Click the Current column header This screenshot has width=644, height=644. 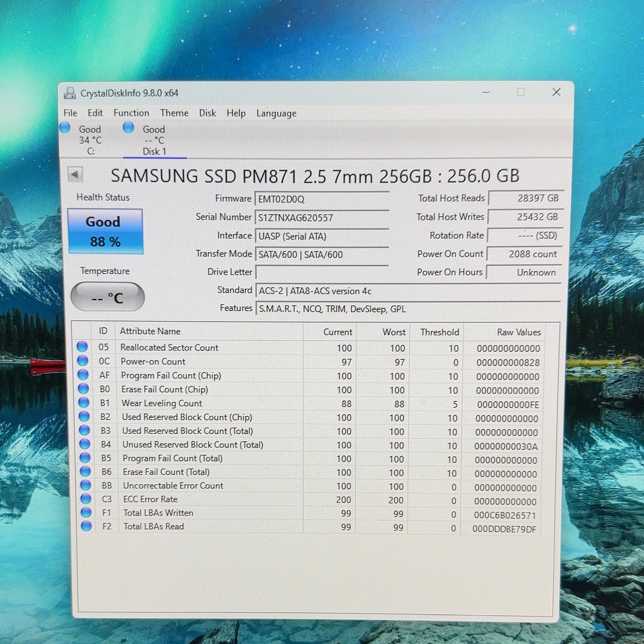click(330, 332)
